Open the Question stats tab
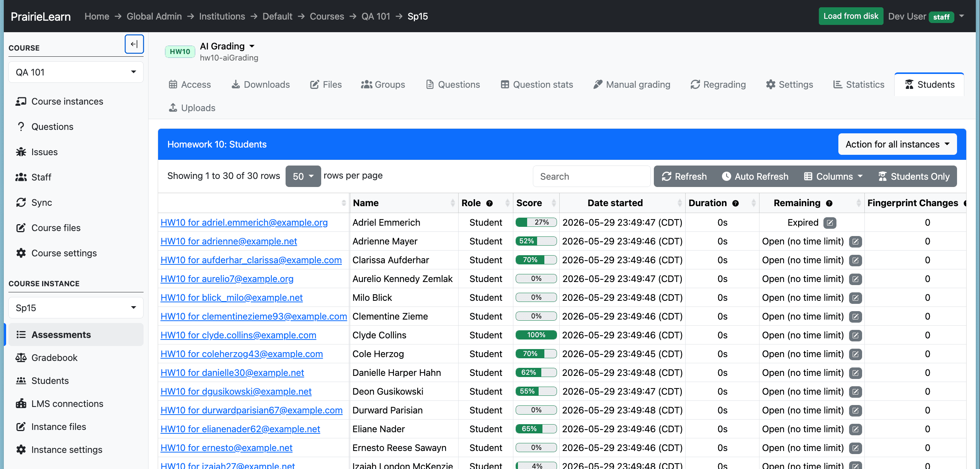This screenshot has height=469, width=980. pyautogui.click(x=537, y=85)
